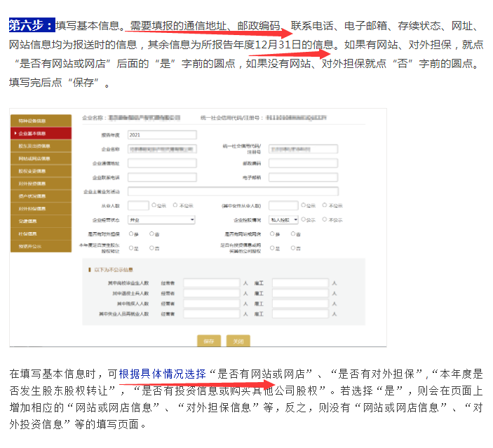Click the 企业通信地址 input field
493x448 pixels.
[x=161, y=163]
